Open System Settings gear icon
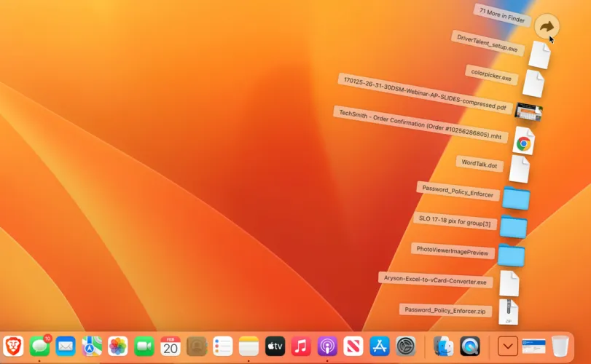Viewport: 591px width, 364px height. pyautogui.click(x=406, y=346)
